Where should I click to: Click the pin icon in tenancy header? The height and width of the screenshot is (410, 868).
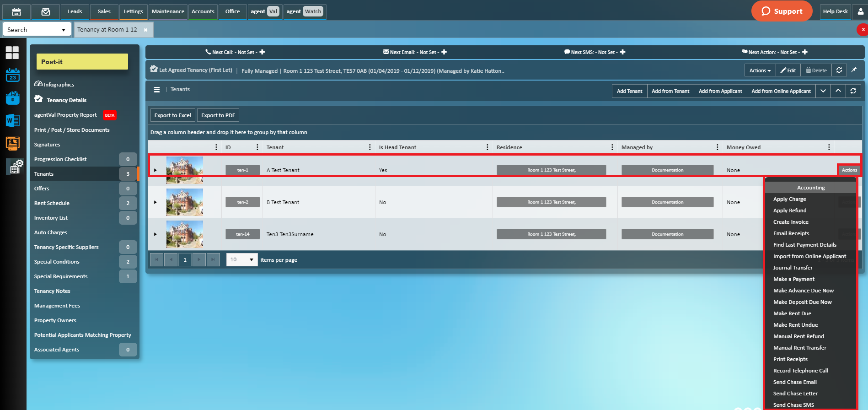coord(854,70)
